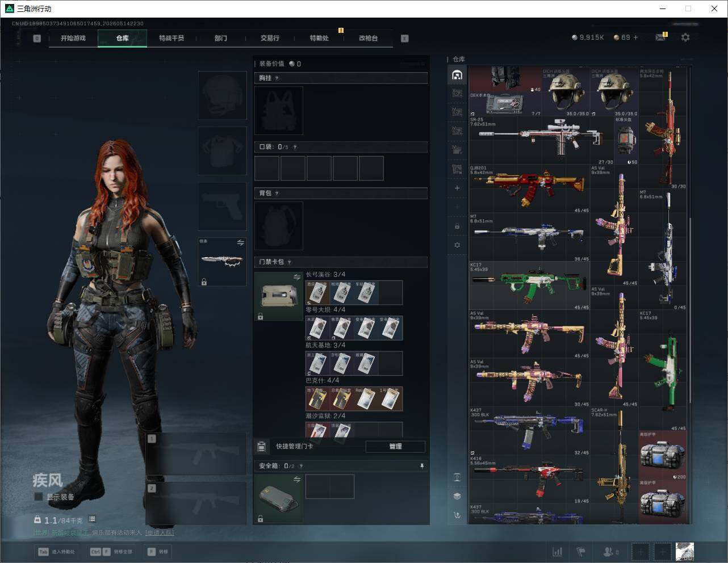Click the anchor sort icon in stash sidebar
The image size is (728, 563).
click(457, 515)
